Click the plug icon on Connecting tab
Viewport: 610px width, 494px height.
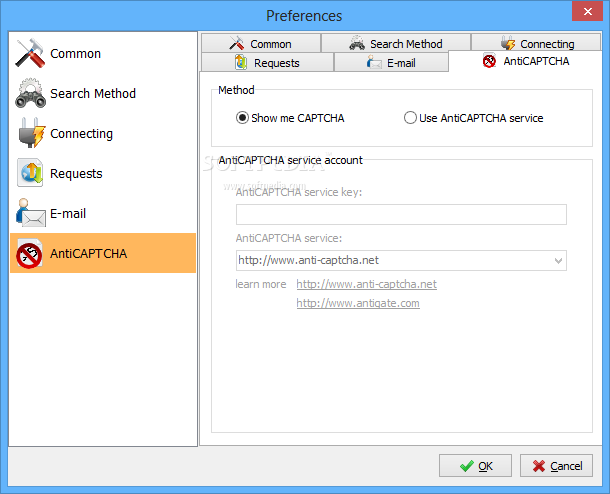pyautogui.click(x=507, y=43)
